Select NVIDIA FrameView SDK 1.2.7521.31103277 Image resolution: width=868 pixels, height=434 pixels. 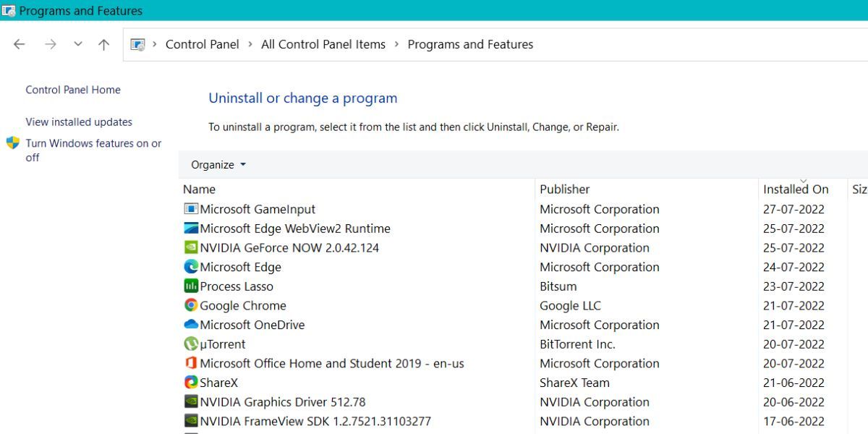point(315,421)
